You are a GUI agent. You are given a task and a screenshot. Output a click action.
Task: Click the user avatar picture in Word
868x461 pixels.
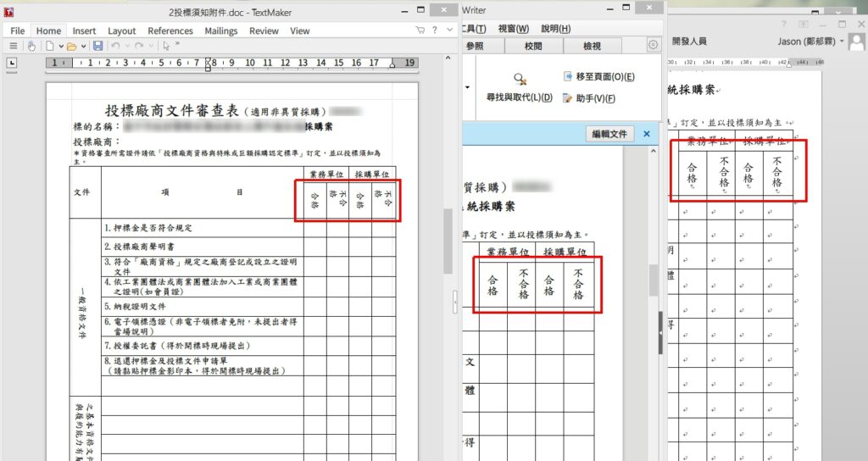point(856,42)
